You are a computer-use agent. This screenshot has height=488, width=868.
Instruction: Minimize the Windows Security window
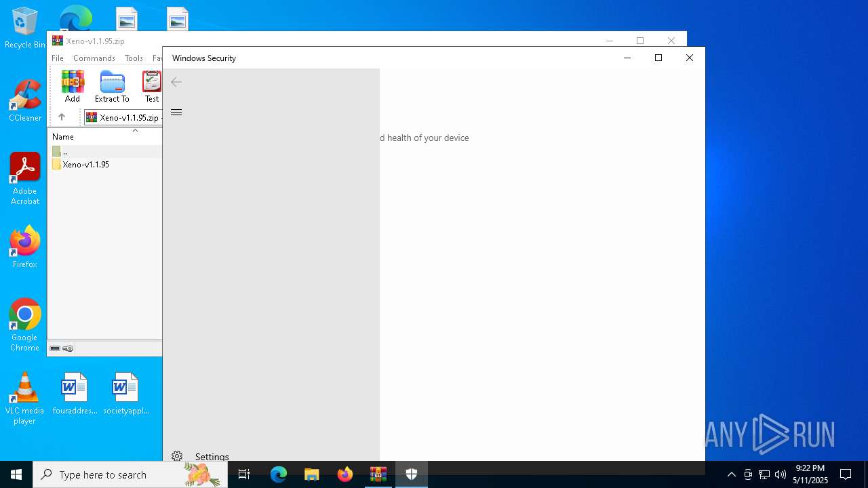627,58
